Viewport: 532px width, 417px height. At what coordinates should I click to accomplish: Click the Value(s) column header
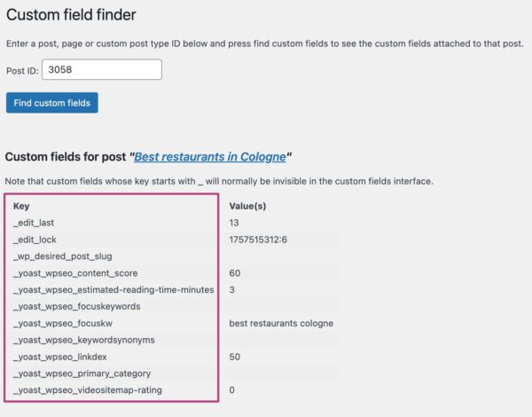tap(250, 206)
